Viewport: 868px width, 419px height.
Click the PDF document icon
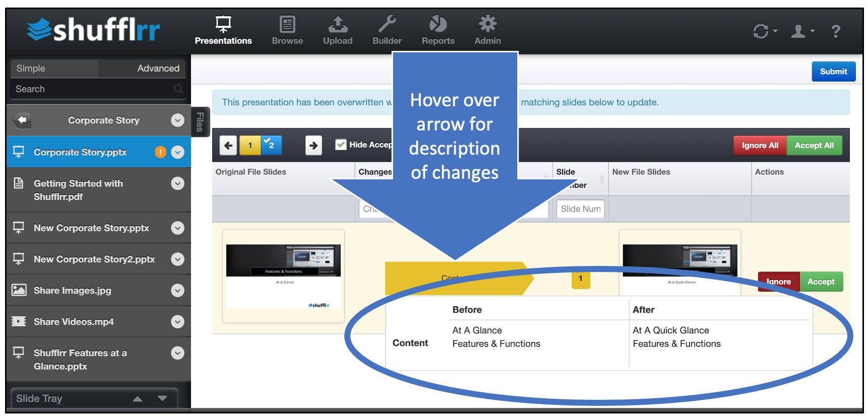coord(19,183)
